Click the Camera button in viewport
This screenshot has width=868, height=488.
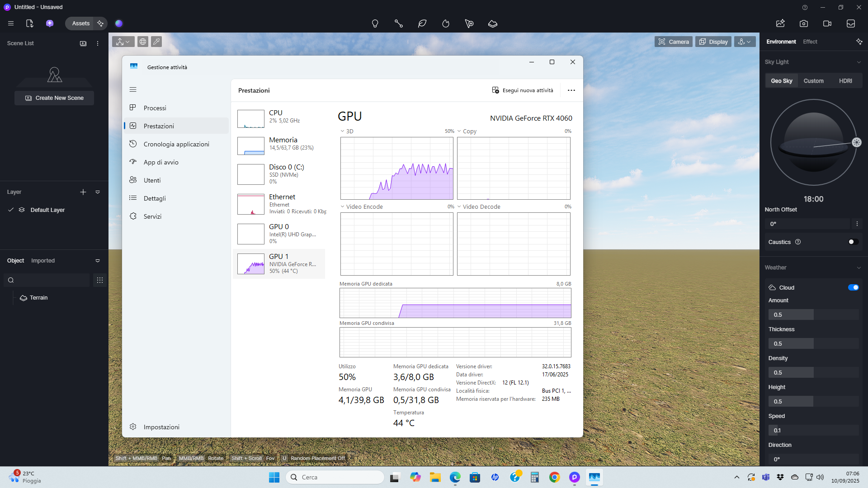(674, 42)
